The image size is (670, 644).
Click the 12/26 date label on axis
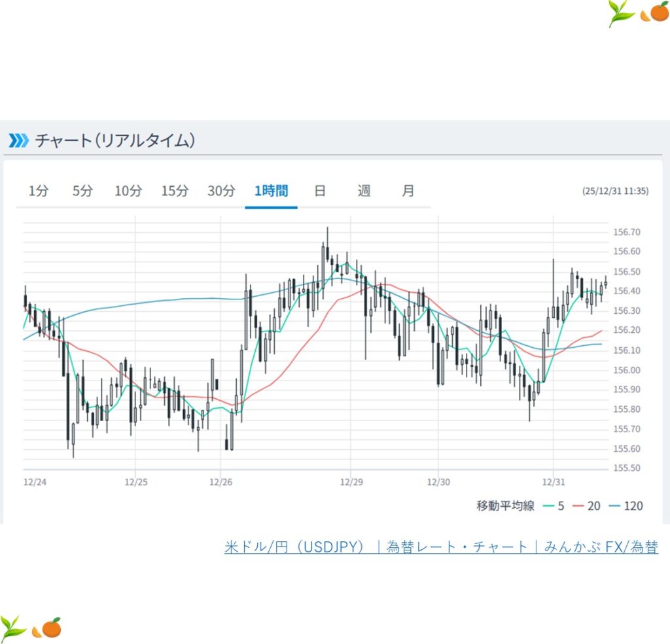pyautogui.click(x=220, y=482)
